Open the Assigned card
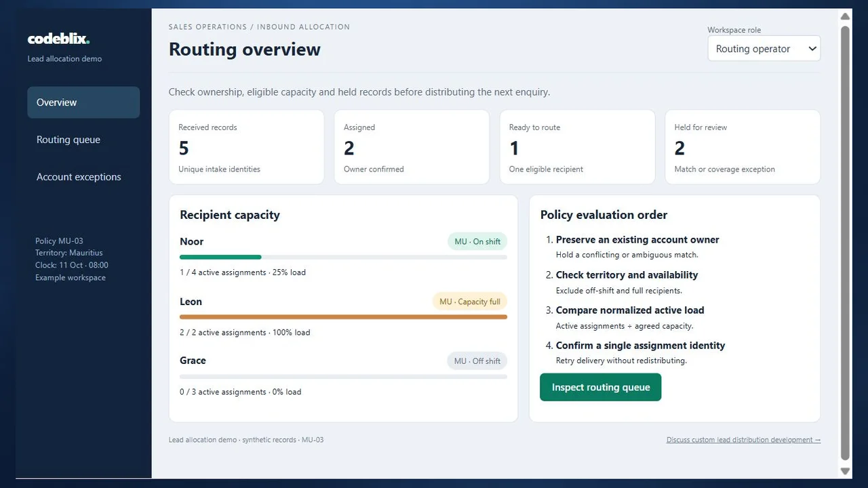 tap(412, 147)
